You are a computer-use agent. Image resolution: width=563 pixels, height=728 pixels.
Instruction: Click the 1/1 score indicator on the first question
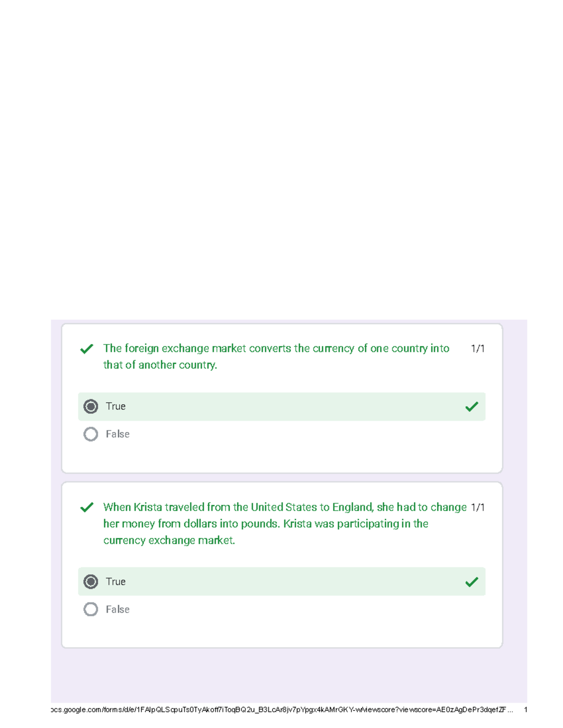coord(478,349)
